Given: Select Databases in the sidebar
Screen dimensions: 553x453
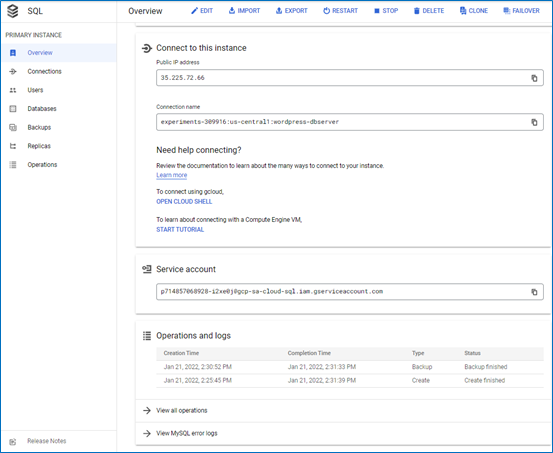Looking at the screenshot, I should point(59,109).
